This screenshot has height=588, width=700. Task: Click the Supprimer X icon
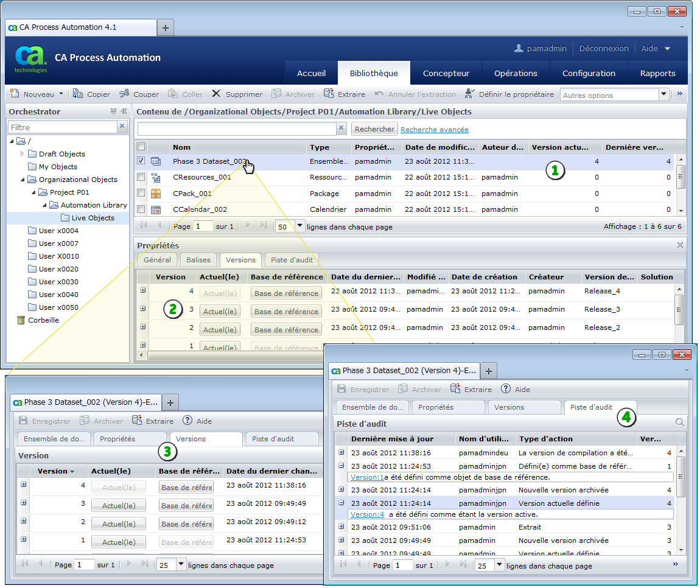(216, 94)
